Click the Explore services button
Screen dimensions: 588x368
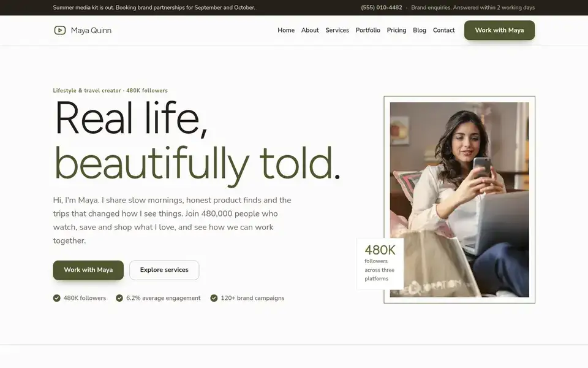click(x=164, y=270)
